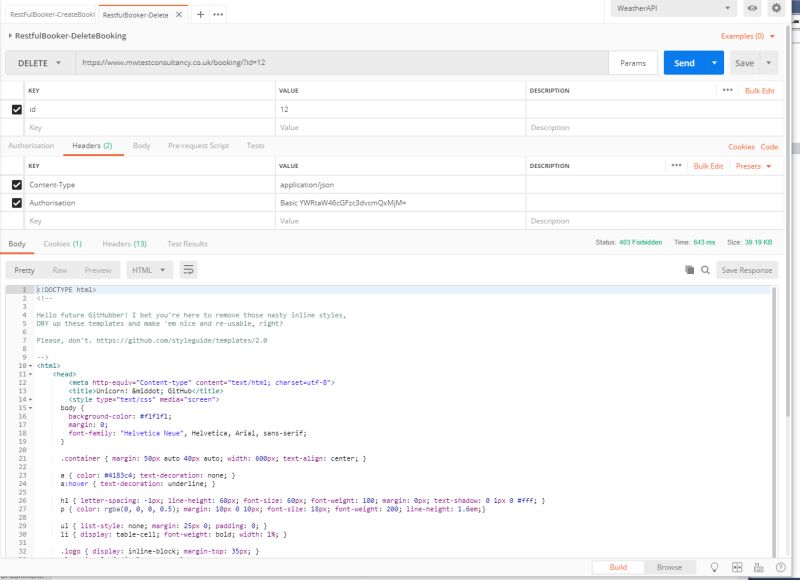800x580 pixels.
Task: Uncheck the id query parameter checkbox
Action: (17, 109)
